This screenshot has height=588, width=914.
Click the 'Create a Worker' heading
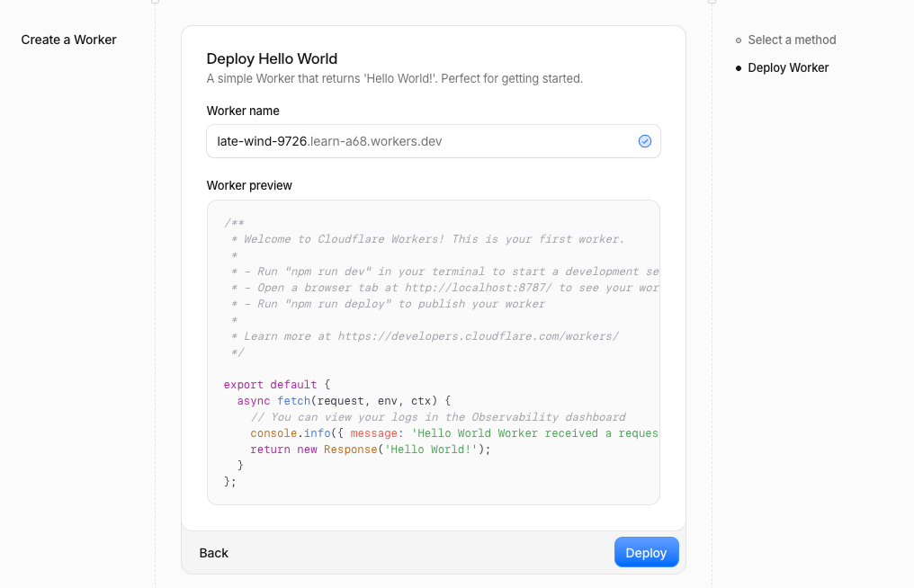(x=68, y=40)
